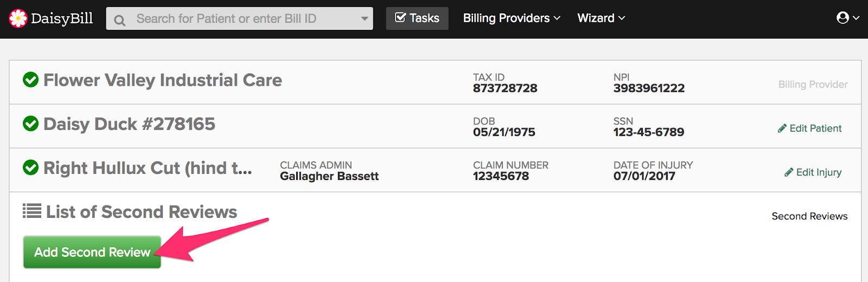Open the Edit Patient link

809,128
